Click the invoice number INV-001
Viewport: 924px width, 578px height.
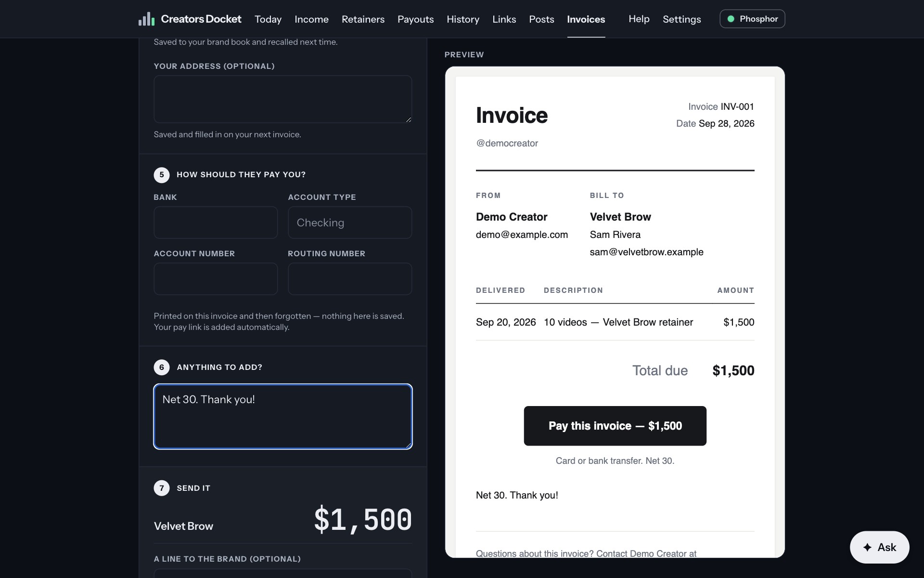click(x=737, y=106)
